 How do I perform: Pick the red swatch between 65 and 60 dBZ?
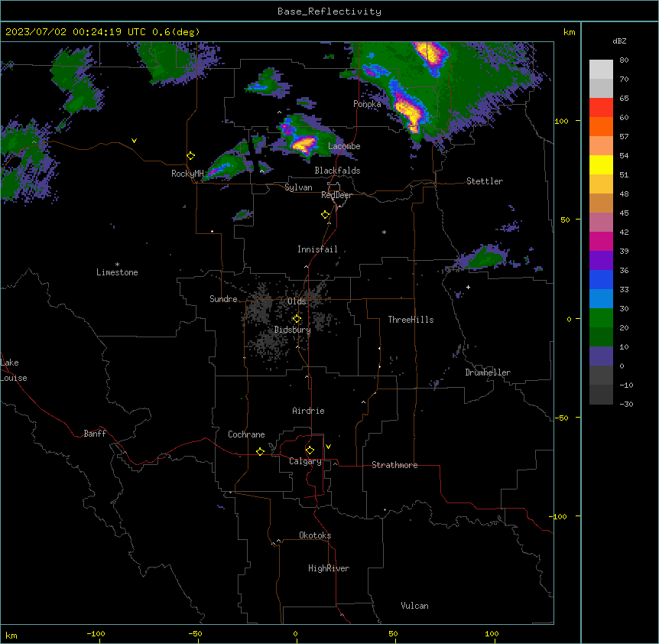pos(601,108)
